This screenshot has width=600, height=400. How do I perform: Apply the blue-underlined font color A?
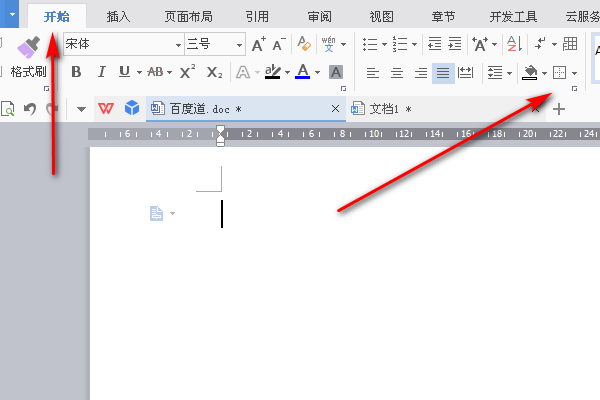[302, 72]
